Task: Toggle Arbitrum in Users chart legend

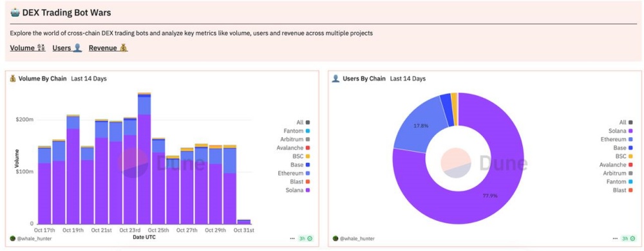Action: point(618,174)
